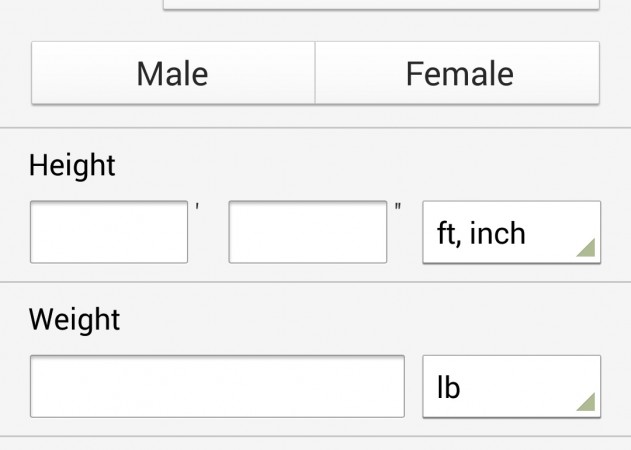Click the triangle arrow on the weight unit selector
Viewport: 631px width, 450px height.
click(x=586, y=402)
